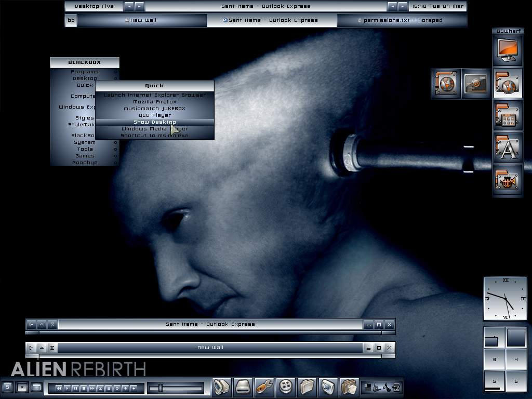Switch to New Wall task in taskbar
This screenshot has width=532, height=399.
142,20
